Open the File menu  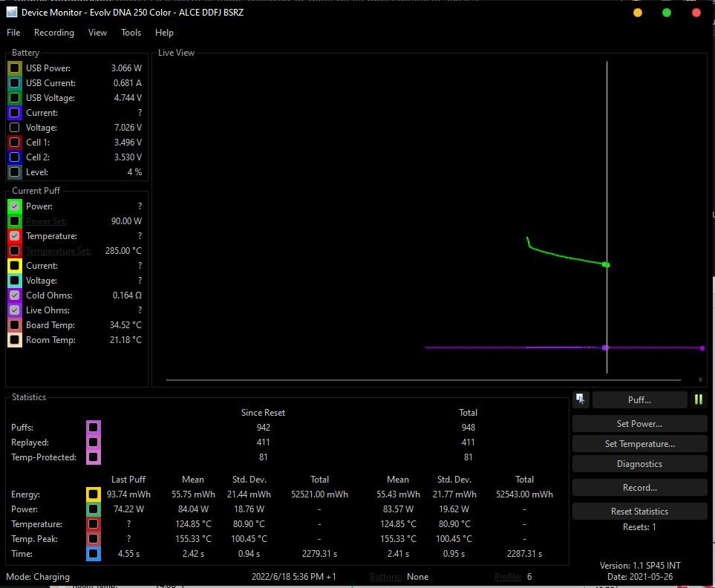coord(13,33)
